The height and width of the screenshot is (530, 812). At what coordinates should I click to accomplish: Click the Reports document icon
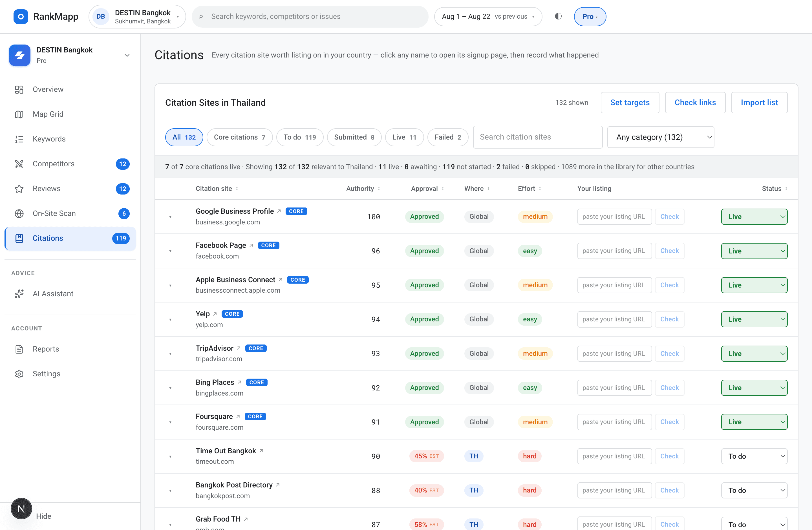[x=19, y=349]
